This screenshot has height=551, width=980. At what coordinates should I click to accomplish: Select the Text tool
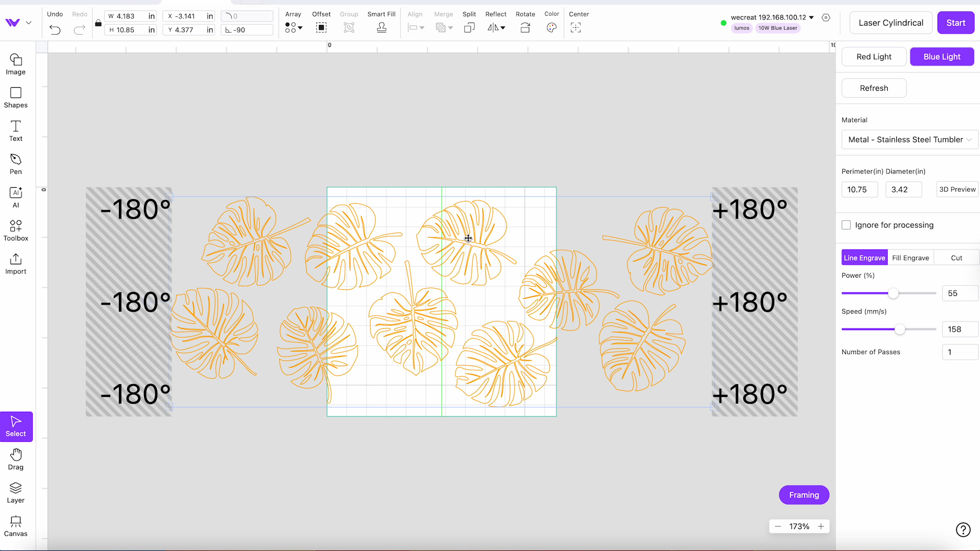[15, 131]
